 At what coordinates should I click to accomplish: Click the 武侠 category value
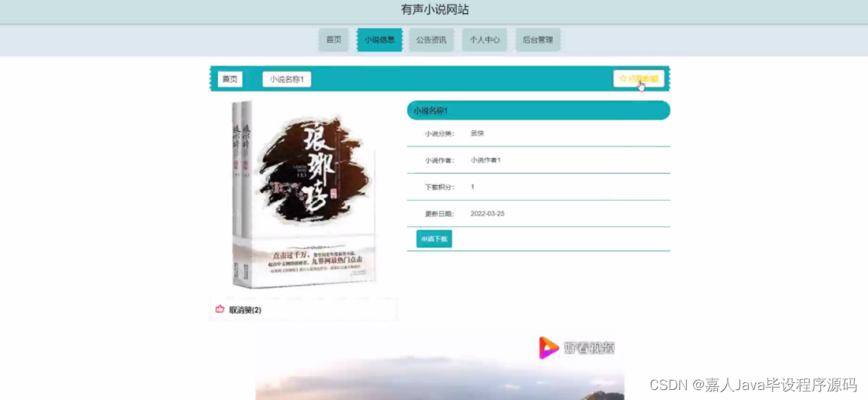tap(477, 133)
